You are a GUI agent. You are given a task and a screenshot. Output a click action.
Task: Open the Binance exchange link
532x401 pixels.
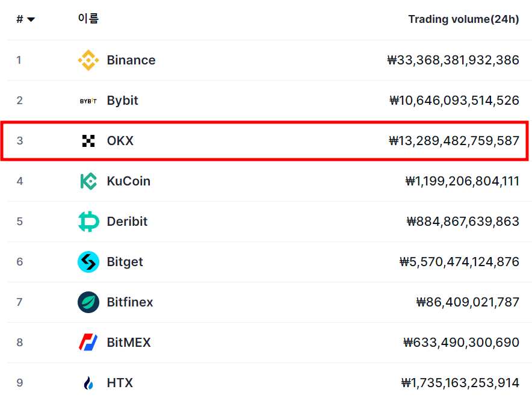(x=131, y=60)
